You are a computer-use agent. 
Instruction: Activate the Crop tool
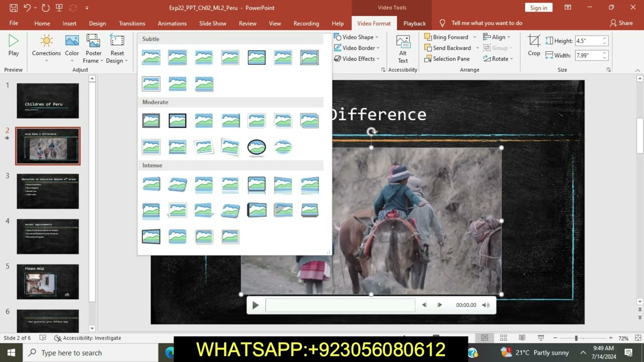(534, 45)
